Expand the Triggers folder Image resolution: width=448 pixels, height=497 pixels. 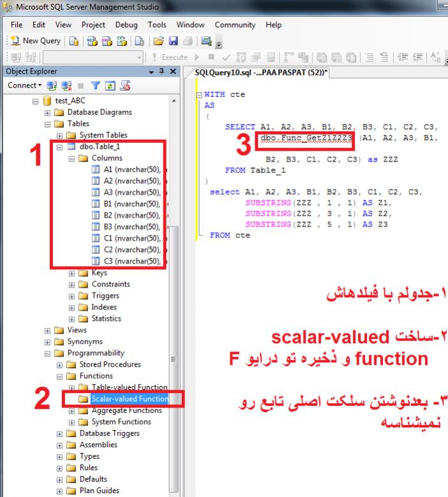pos(71,296)
